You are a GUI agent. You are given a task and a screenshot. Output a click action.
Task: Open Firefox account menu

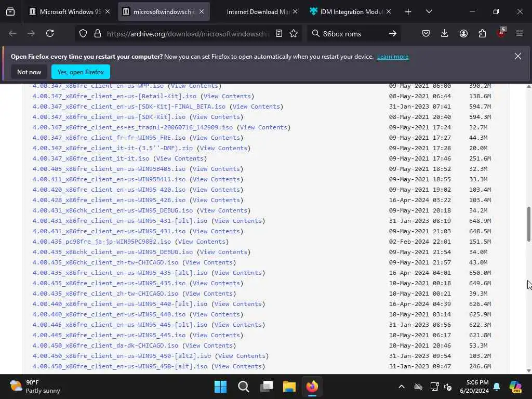463,33
